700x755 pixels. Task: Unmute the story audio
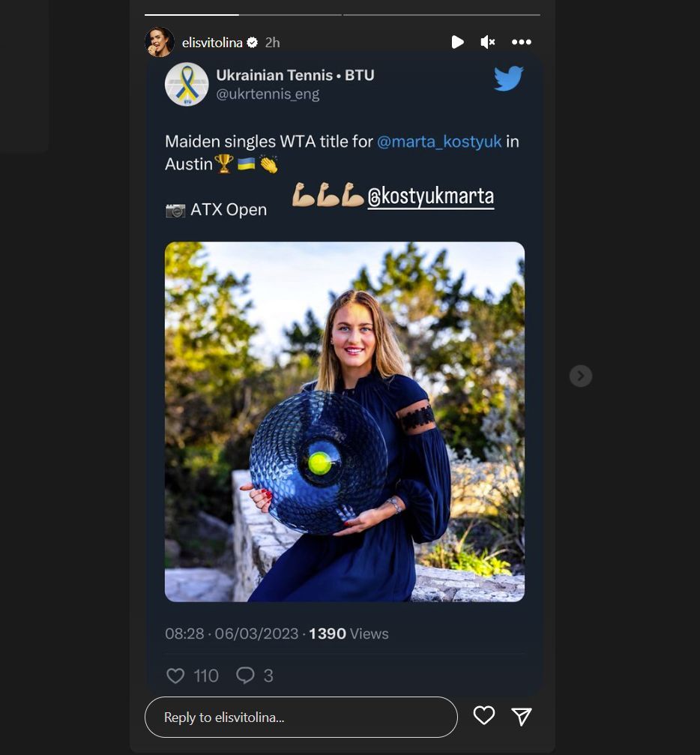(488, 42)
